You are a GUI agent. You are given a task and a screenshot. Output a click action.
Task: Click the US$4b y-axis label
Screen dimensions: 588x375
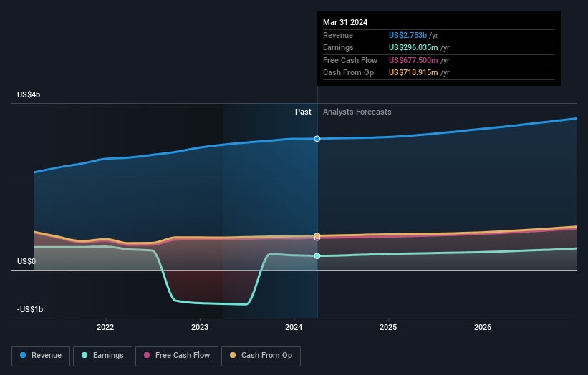(29, 94)
